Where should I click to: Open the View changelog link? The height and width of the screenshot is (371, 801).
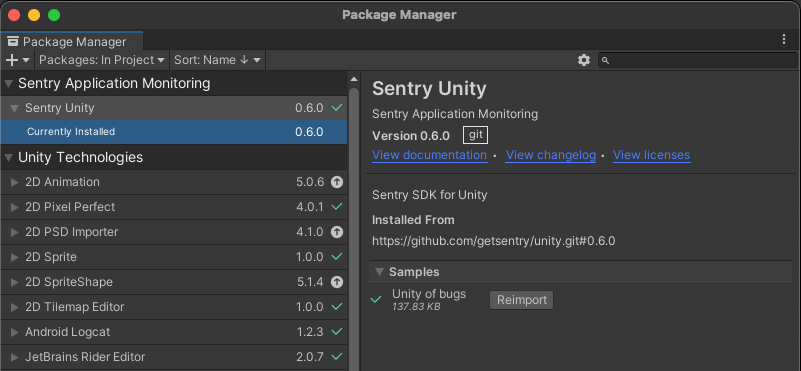coord(551,155)
